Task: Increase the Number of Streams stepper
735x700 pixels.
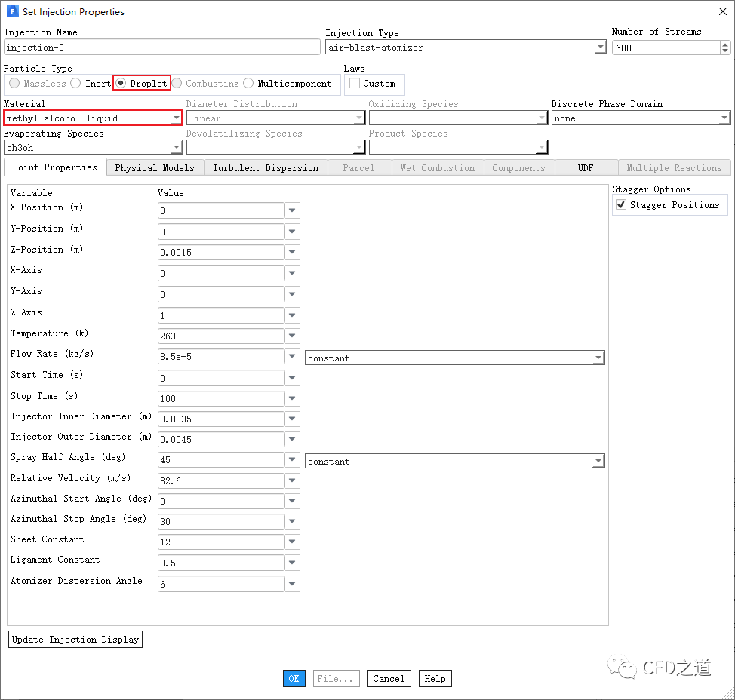Action: point(725,44)
